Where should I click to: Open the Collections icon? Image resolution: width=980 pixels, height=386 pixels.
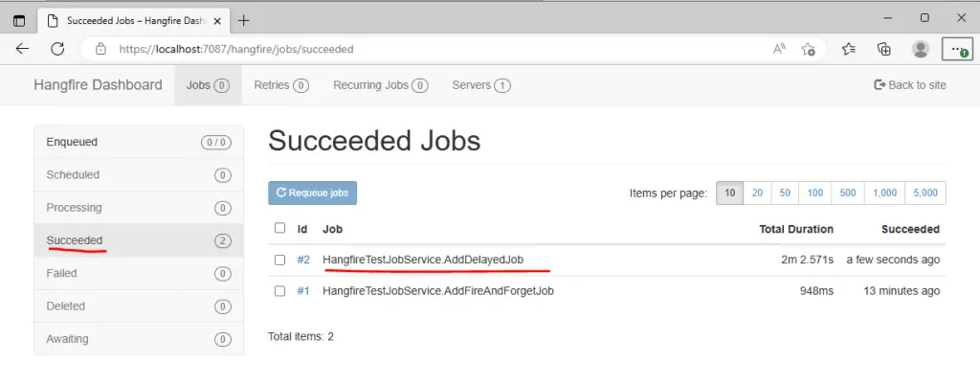click(883, 49)
